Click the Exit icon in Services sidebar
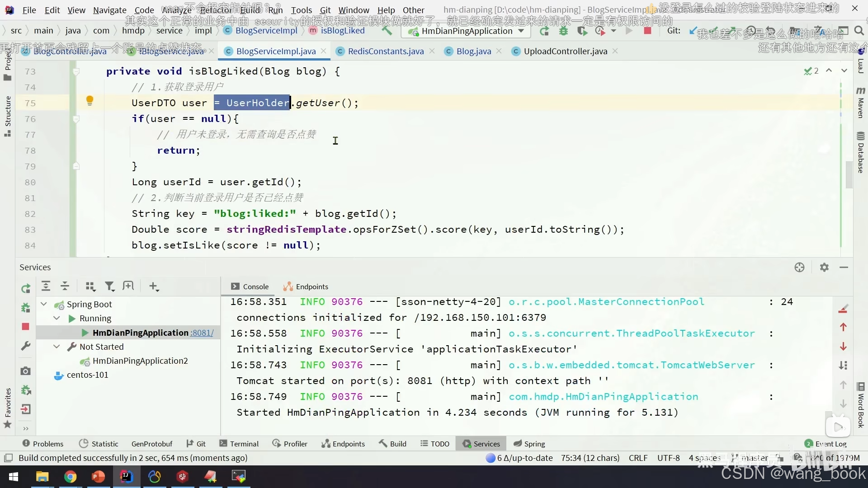 (x=25, y=409)
